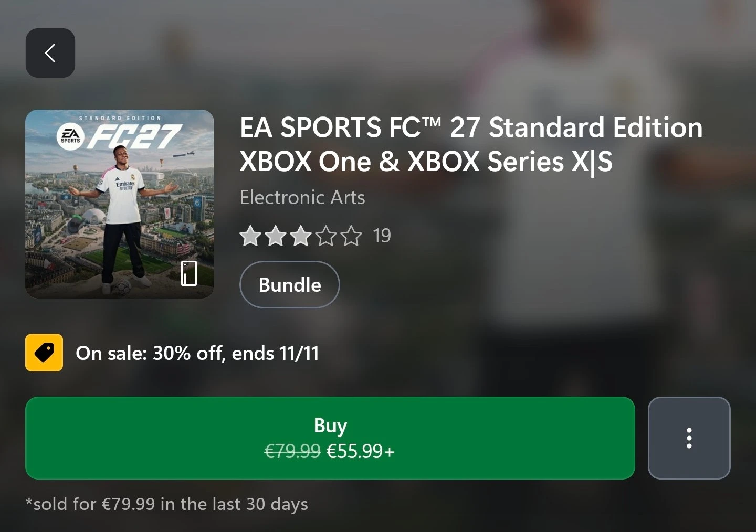Click the 'sold for €79.99' footnote text
This screenshot has width=756, height=532.
(167, 504)
